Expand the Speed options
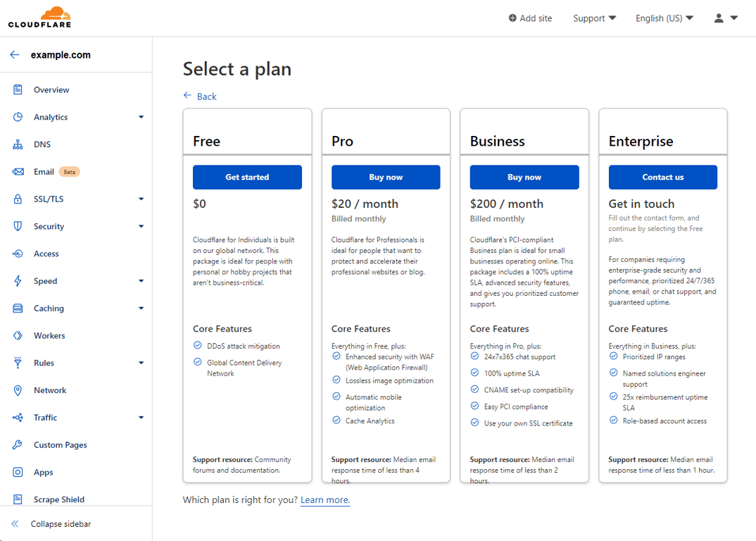 tap(45, 280)
